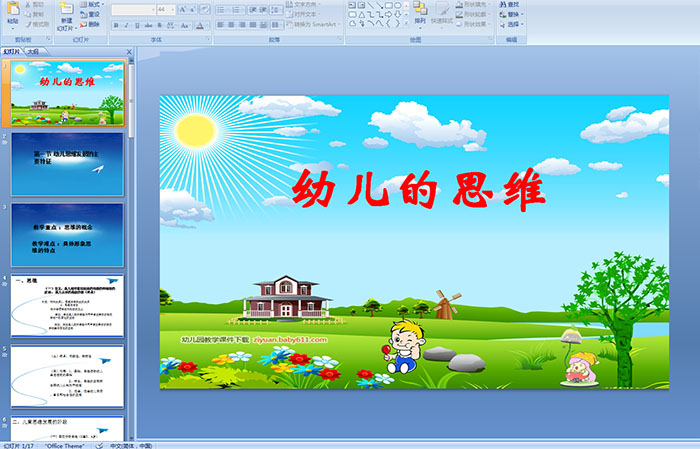Click the Decrease Indent icon
This screenshot has width=700, height=449.
[253, 10]
